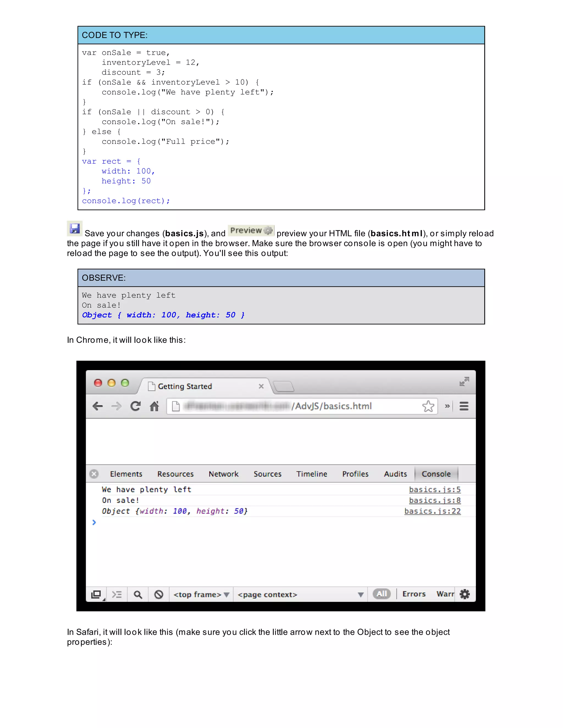Clear the console log icon
Viewport: 563px width, 728px height.
click(x=159, y=594)
